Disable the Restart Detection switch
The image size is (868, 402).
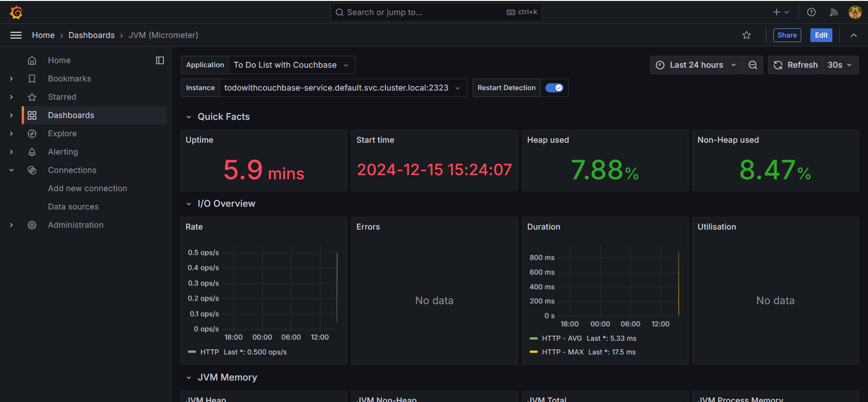pyautogui.click(x=554, y=88)
